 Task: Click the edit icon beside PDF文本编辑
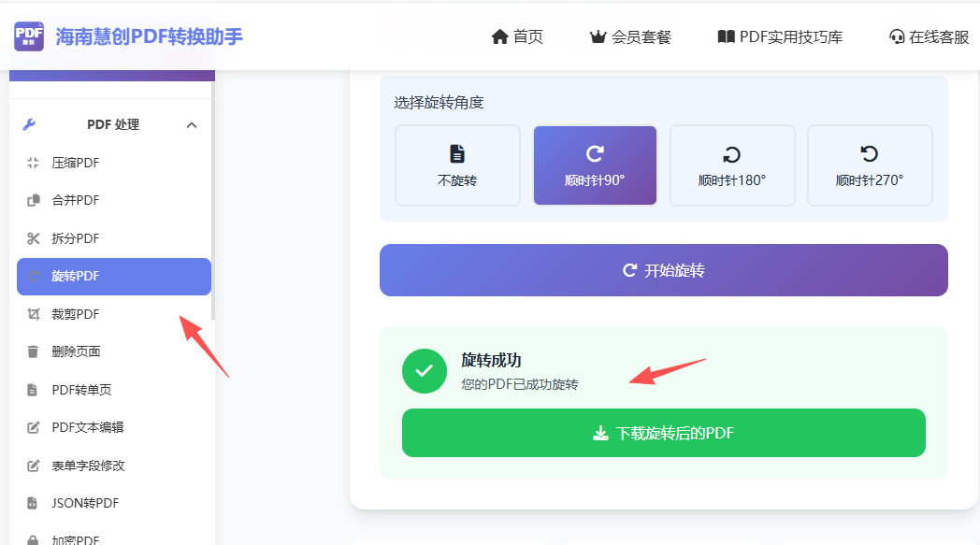coord(33,427)
